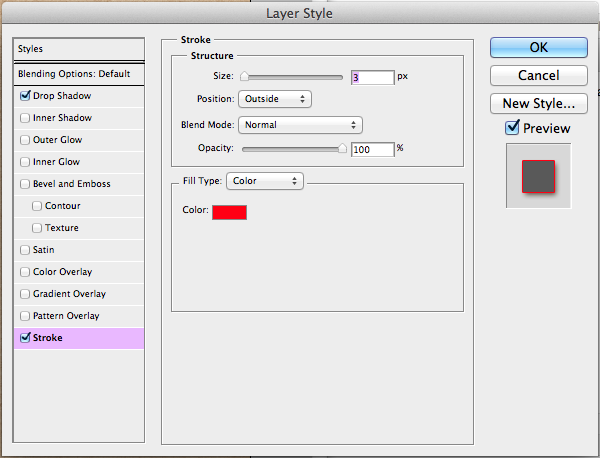Enable the Outer Glow checkbox
600x458 pixels.
click(25, 140)
